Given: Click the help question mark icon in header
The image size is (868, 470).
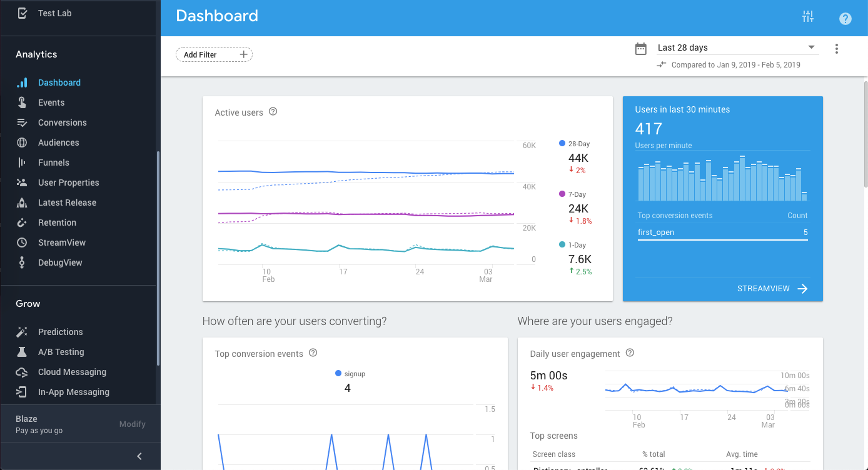Looking at the screenshot, I should pos(845,18).
